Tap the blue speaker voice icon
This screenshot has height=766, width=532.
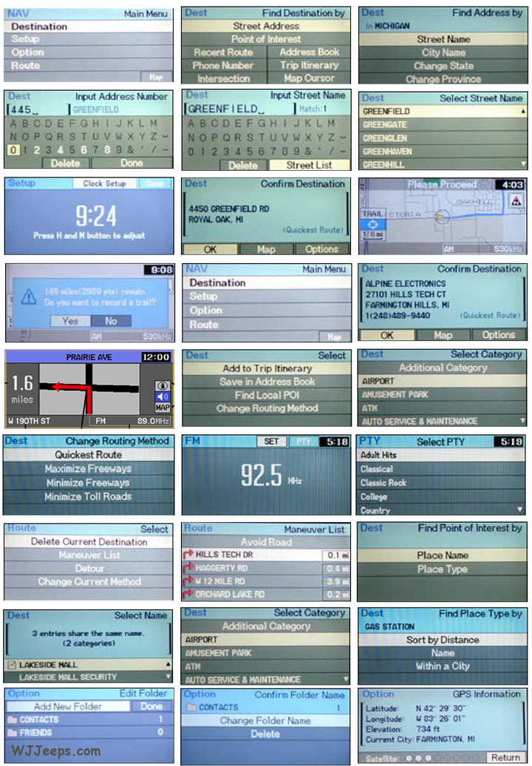click(x=163, y=396)
